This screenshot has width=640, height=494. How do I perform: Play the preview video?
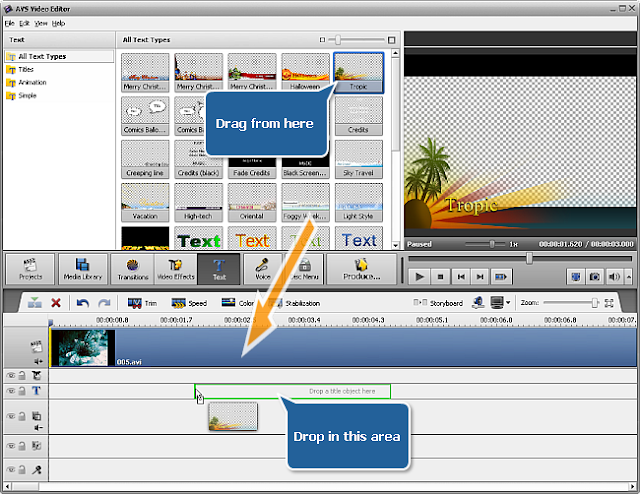[419, 277]
